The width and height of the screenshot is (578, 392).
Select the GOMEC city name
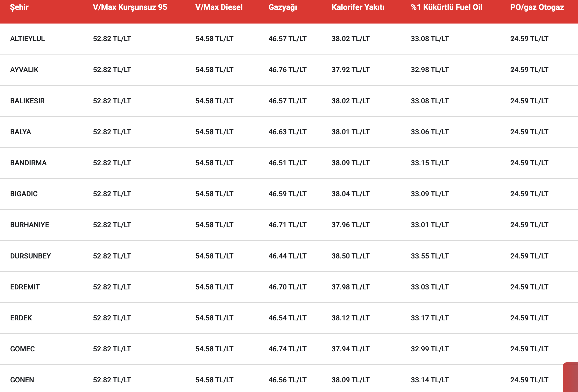pos(22,349)
